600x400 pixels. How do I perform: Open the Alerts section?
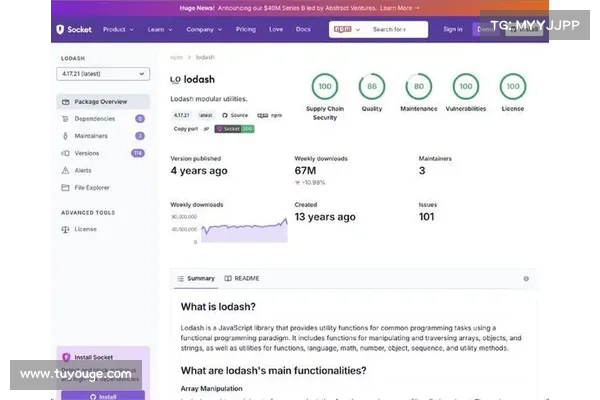(x=103, y=170)
